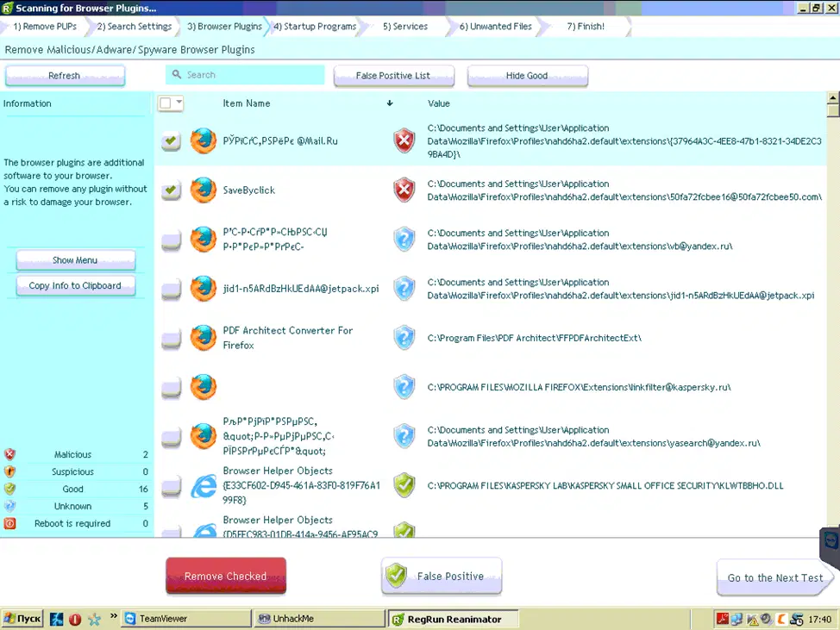Click the star icon in the quick launch
The width and height of the screenshot is (840, 630).
[94, 620]
